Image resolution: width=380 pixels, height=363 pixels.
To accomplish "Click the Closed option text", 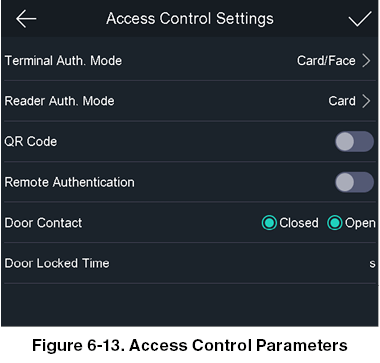I will pyautogui.click(x=299, y=223).
